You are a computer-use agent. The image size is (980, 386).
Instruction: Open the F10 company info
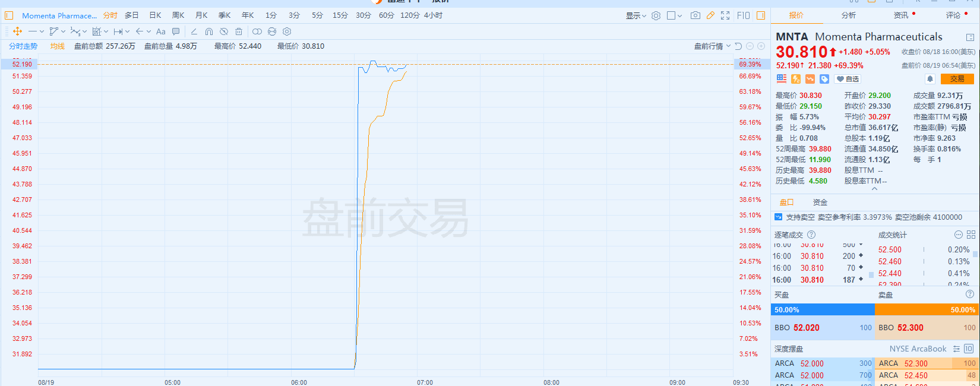pos(744,15)
